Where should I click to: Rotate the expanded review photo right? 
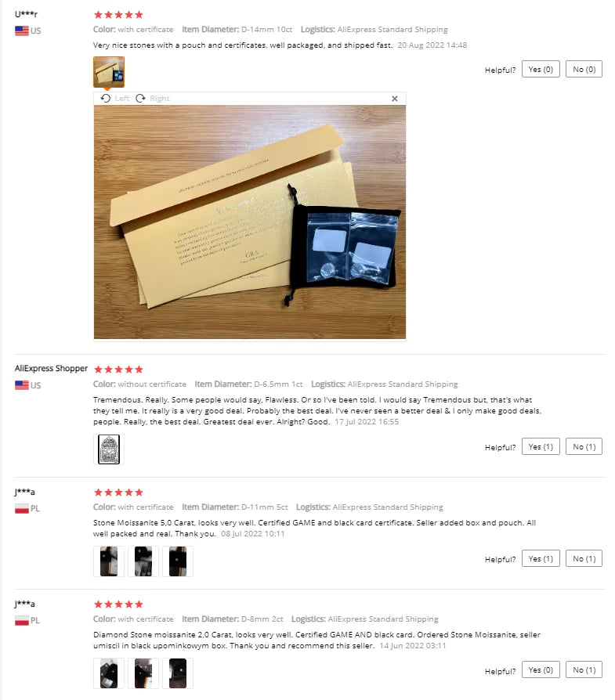[x=153, y=98]
